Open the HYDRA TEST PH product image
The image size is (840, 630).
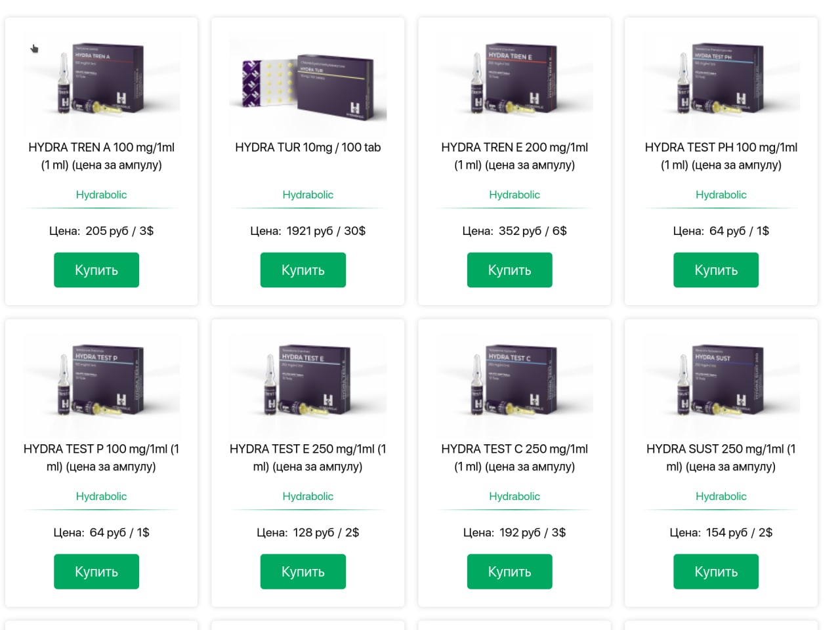(x=721, y=83)
